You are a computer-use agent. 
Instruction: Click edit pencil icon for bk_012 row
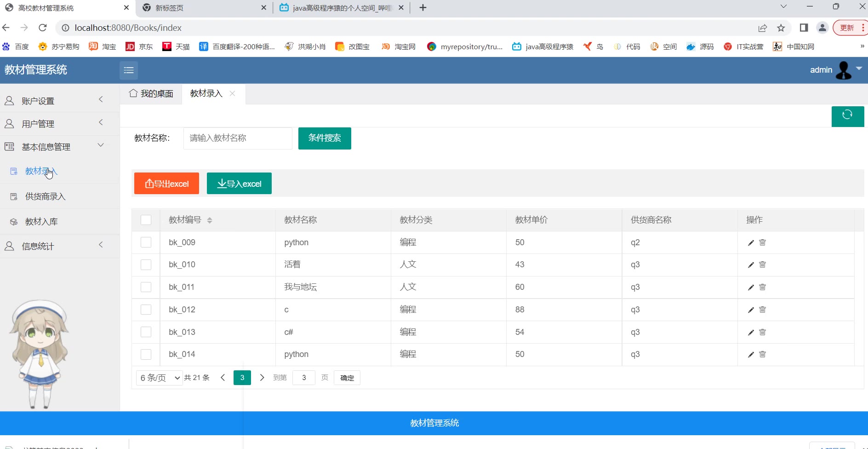coord(751,310)
